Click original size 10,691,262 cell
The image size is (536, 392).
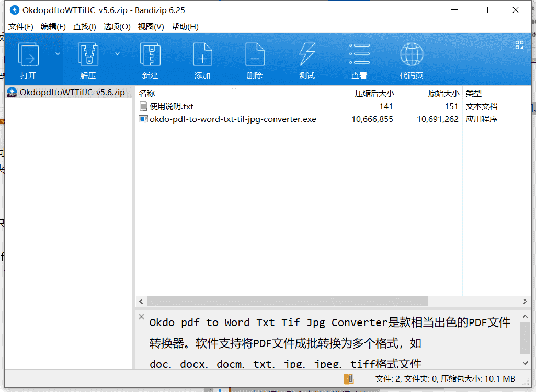coord(438,119)
